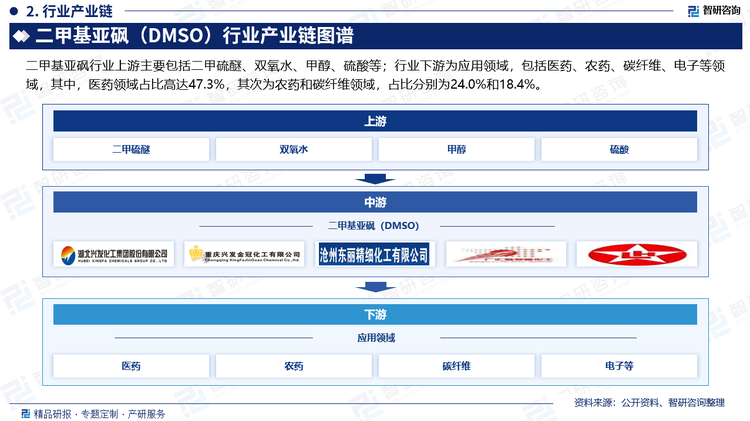Click the 碳纤维 application box

click(x=456, y=366)
